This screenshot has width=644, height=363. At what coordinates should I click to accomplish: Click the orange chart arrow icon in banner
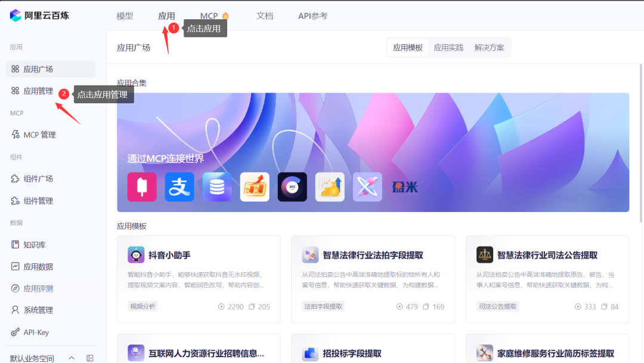pos(255,187)
